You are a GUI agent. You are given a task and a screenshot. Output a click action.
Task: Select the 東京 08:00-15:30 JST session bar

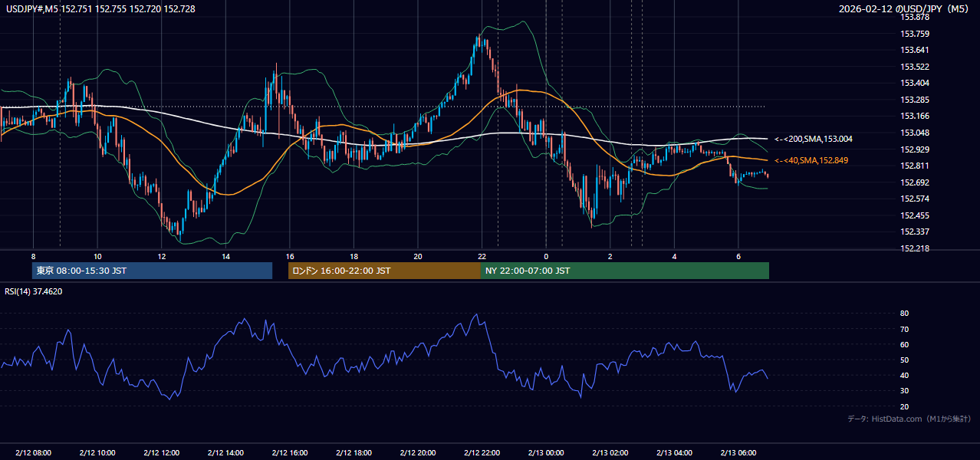click(x=152, y=271)
